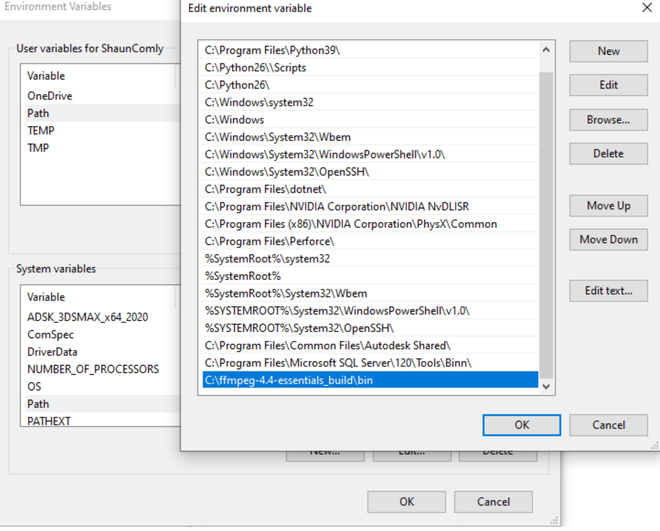This screenshot has height=531, width=660.
Task: Click the Edit button beside the path list
Action: coord(608,85)
